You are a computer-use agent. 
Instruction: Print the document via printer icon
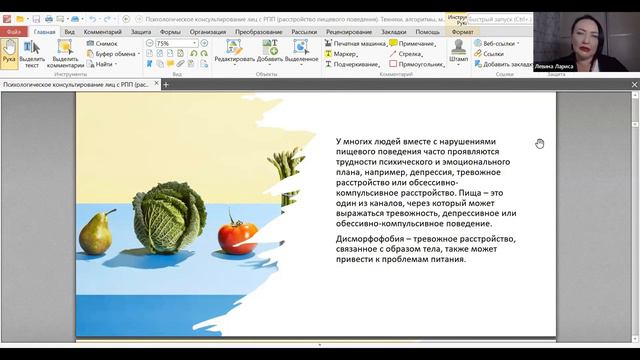[x=49, y=19]
